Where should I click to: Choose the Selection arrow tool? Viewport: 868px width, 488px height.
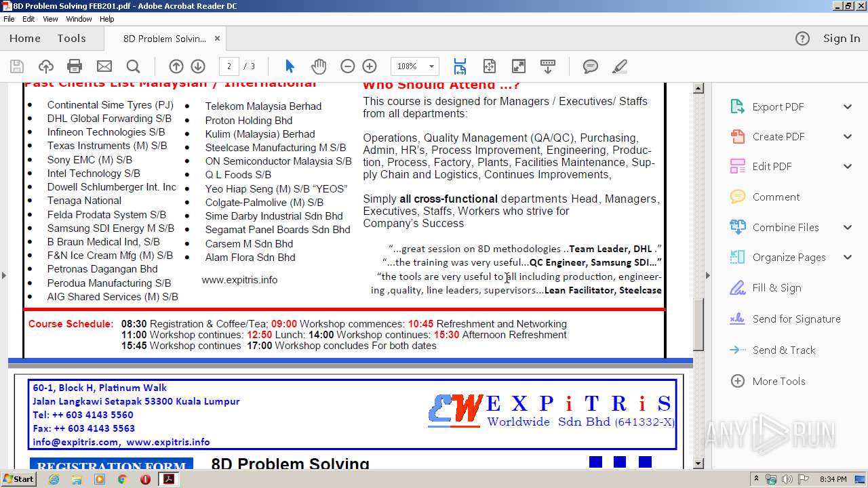point(290,66)
